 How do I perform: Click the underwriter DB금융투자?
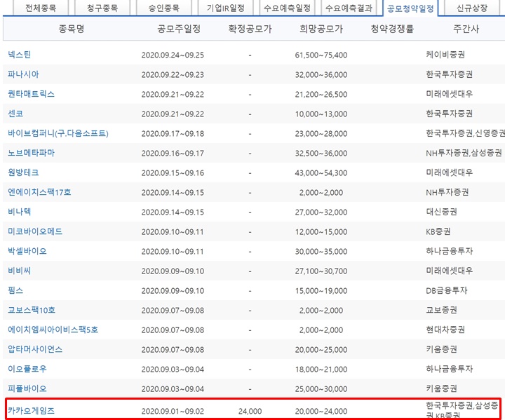446,290
